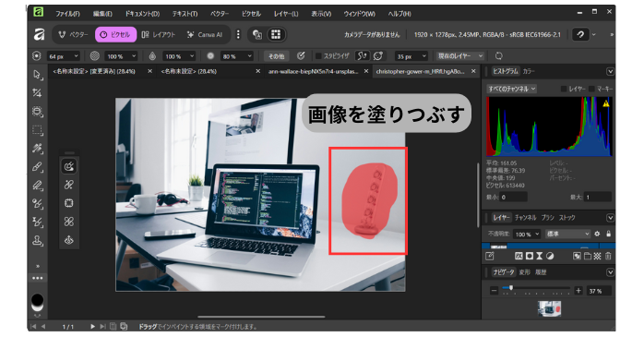
Task: Select the rectangular Marquee tool
Action: click(38, 130)
